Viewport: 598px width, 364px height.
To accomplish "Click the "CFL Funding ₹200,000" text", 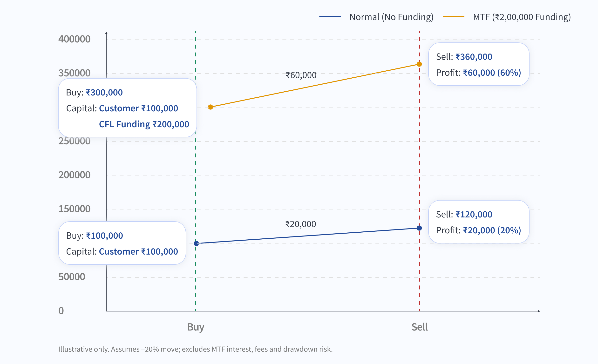I will (x=144, y=124).
